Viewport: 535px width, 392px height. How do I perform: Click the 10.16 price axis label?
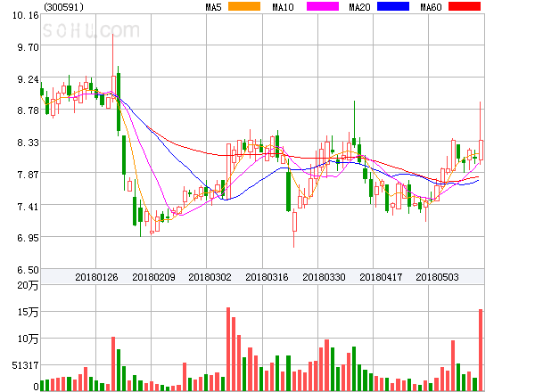pyautogui.click(x=26, y=15)
